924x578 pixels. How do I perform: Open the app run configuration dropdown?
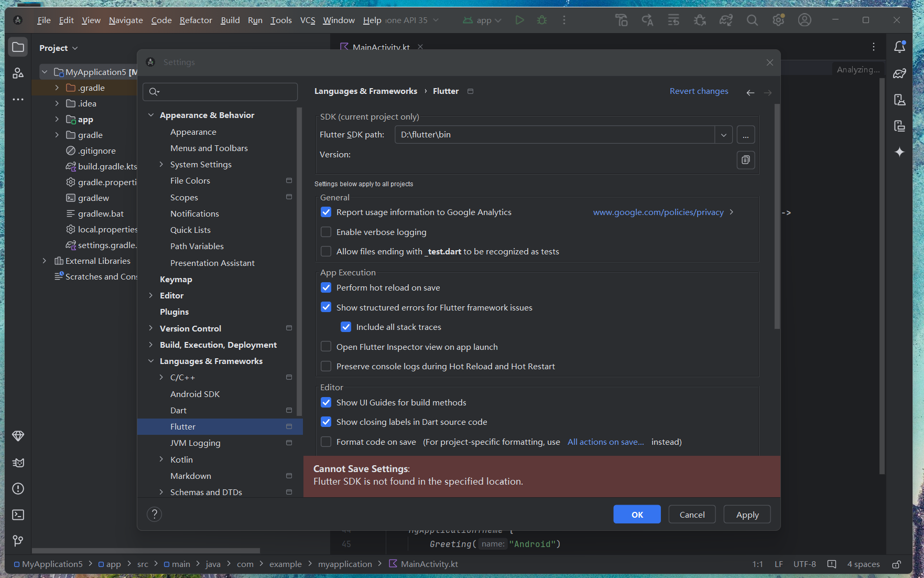[482, 20]
